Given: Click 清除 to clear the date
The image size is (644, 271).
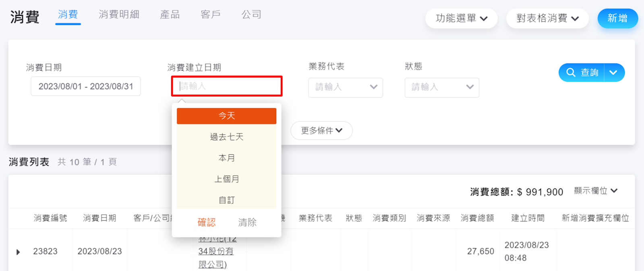Looking at the screenshot, I should point(247,222).
